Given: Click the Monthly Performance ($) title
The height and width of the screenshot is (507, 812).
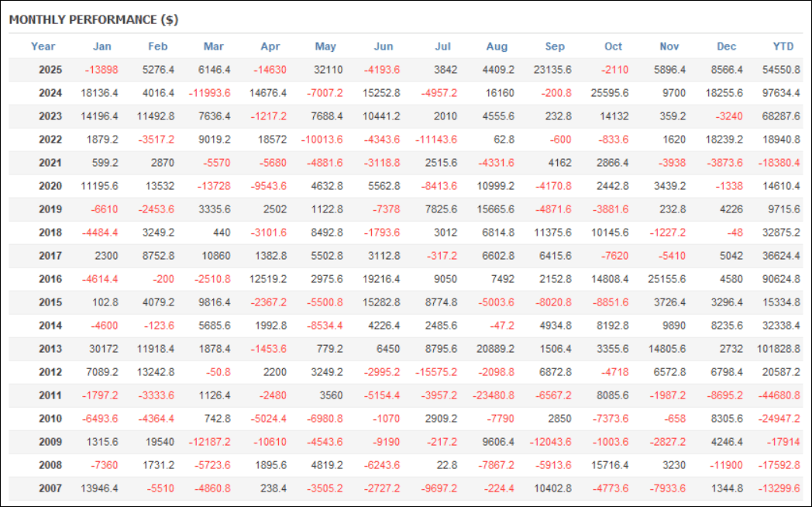Looking at the screenshot, I should 94,19.
